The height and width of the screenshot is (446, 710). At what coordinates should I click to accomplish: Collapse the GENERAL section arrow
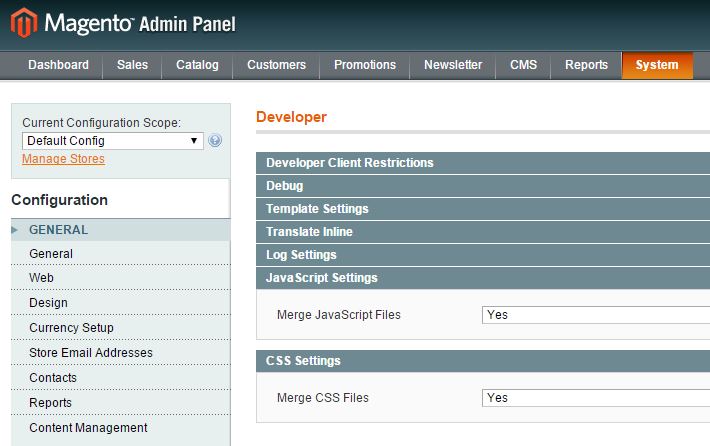click(x=14, y=230)
